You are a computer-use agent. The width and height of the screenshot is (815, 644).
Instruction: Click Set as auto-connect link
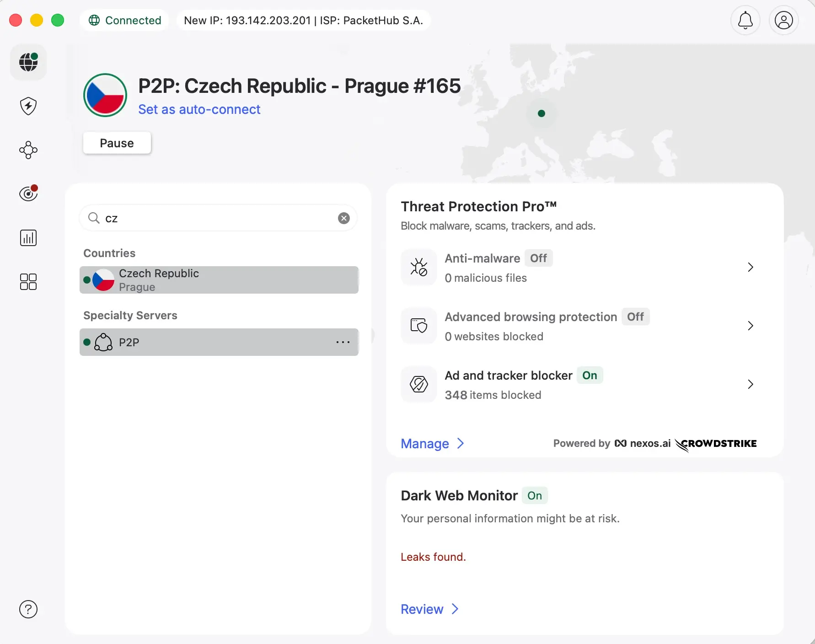199,109
